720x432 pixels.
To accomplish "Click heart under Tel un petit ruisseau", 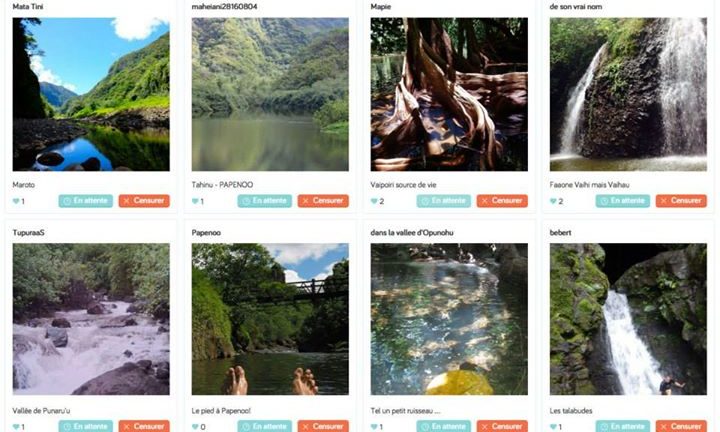I will [x=374, y=427].
